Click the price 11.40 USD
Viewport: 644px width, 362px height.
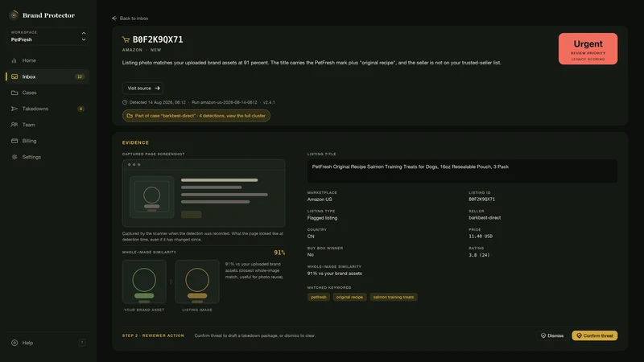pos(481,237)
